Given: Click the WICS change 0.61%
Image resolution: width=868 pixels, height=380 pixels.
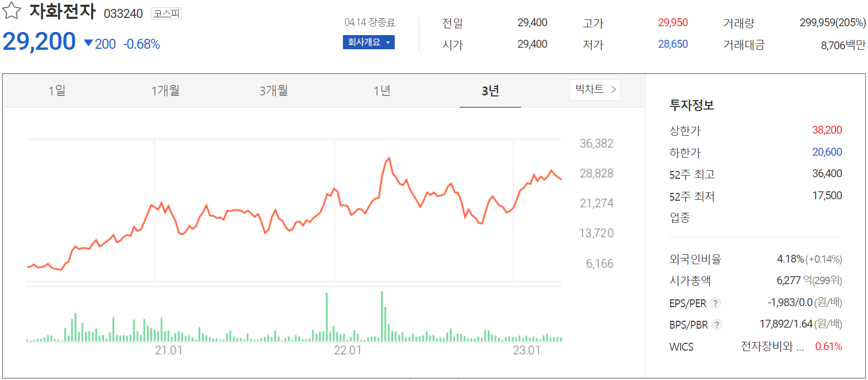Looking at the screenshot, I should 828,346.
